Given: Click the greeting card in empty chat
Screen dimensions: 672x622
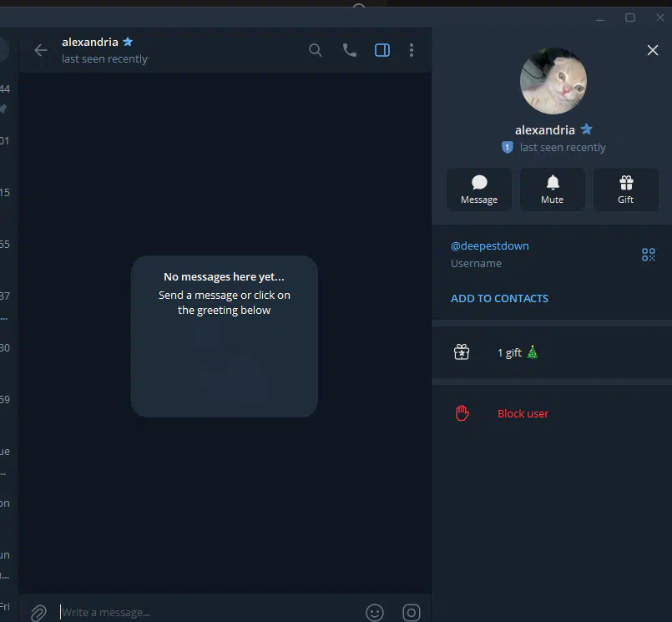Looking at the screenshot, I should (x=225, y=336).
